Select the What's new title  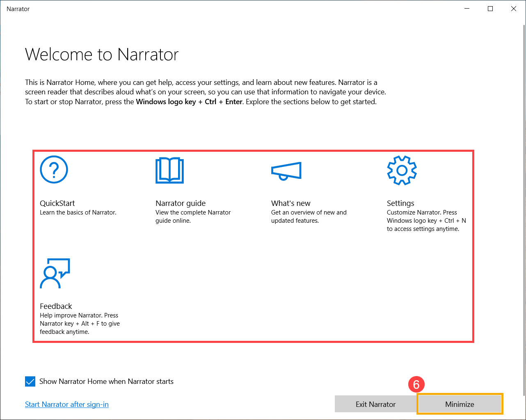pos(291,203)
